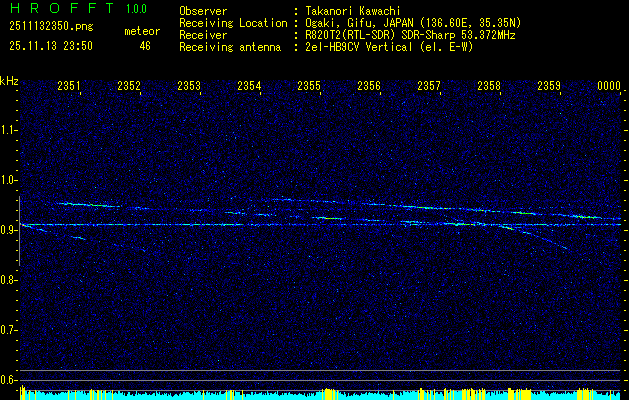This screenshot has width=629, height=400.
Task: Click the 1.1 frequency axis label
Action: 9,130
